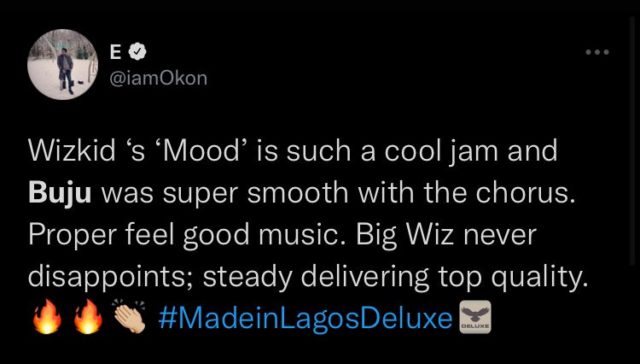Viewport: 640px width, 364px height.
Task: Click the word Wizkid in the tweet
Action: [72, 151]
